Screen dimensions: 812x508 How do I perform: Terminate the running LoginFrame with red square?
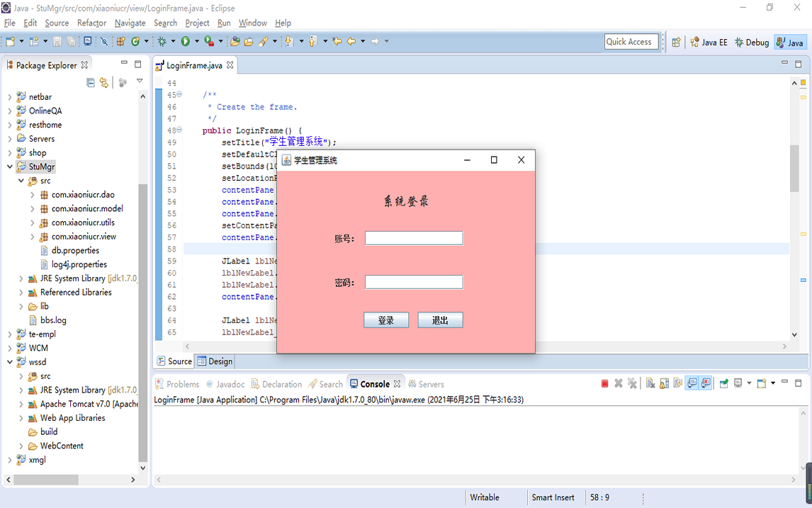(604, 384)
